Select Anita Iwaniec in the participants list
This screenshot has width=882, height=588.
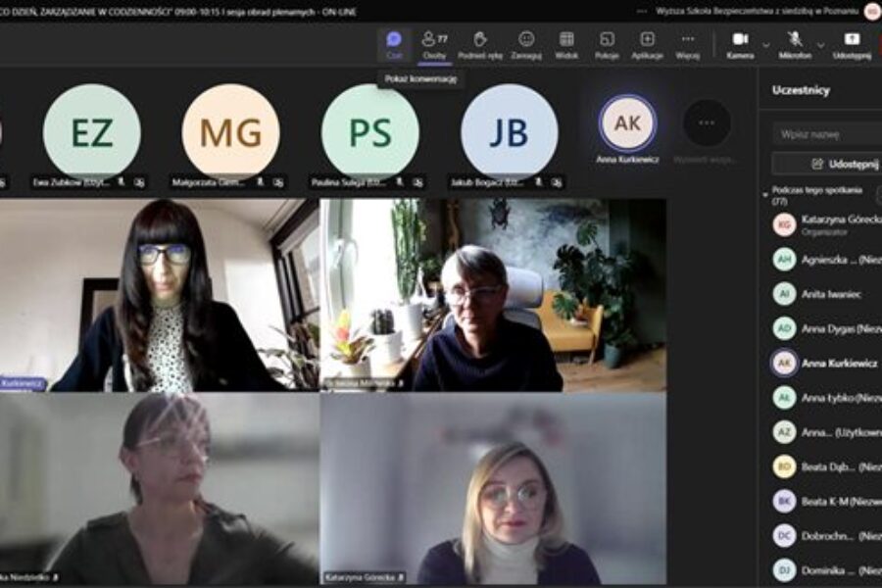[826, 294]
